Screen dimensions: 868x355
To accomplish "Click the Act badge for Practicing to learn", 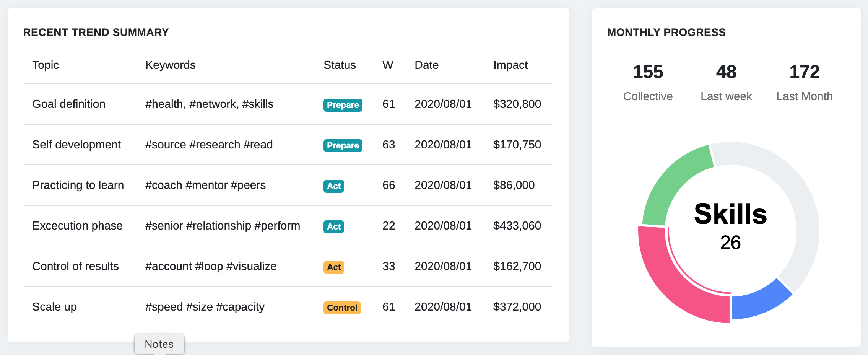I will 333,186.
